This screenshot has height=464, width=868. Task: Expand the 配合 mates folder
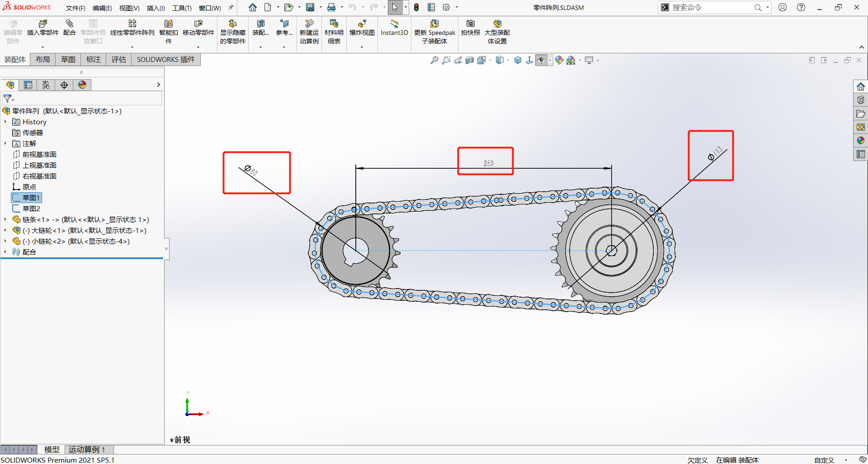click(5, 252)
